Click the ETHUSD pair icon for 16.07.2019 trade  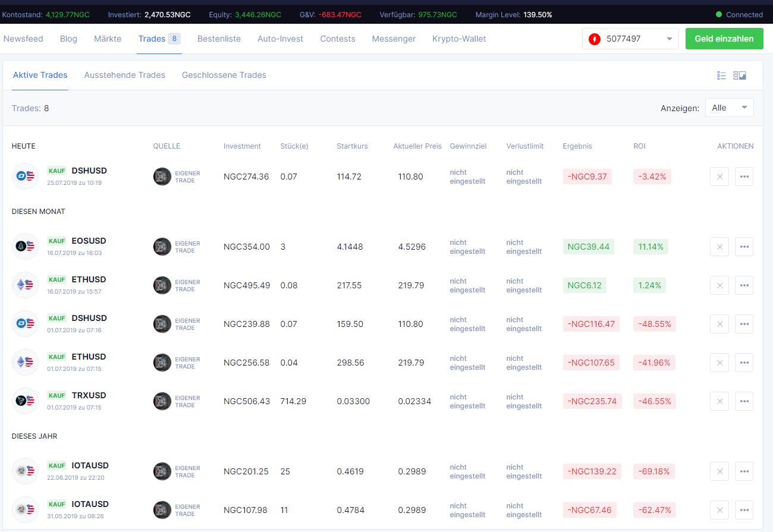(x=25, y=285)
